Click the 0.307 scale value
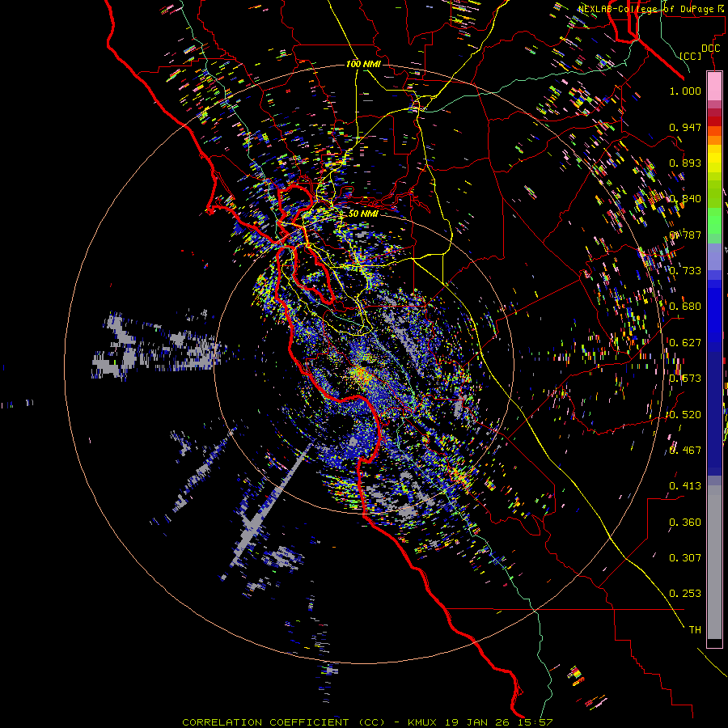The image size is (728, 728). tap(685, 558)
